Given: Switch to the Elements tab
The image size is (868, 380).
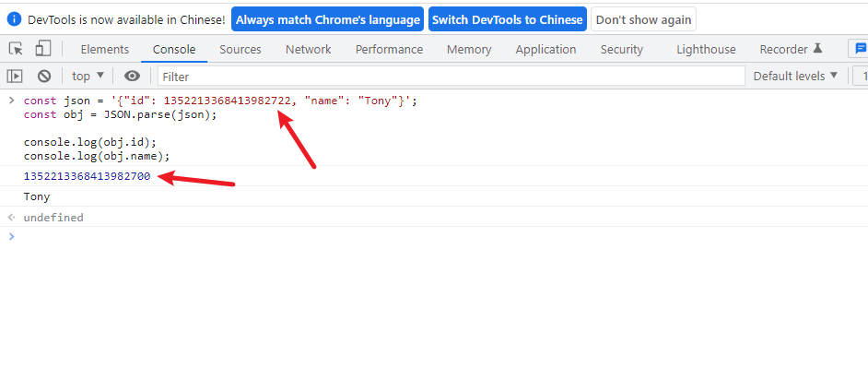Looking at the screenshot, I should click(104, 50).
